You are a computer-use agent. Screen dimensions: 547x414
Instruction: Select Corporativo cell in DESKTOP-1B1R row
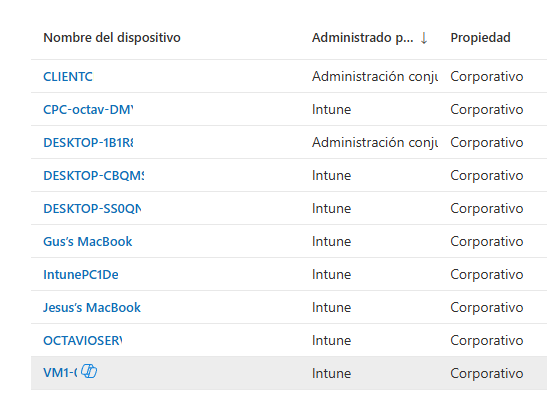(x=487, y=142)
